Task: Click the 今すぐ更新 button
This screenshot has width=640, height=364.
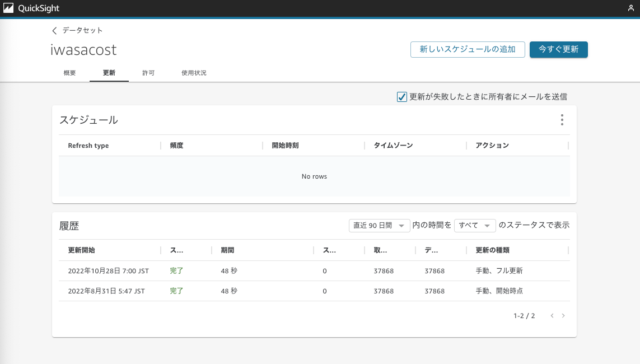Action: [x=558, y=49]
